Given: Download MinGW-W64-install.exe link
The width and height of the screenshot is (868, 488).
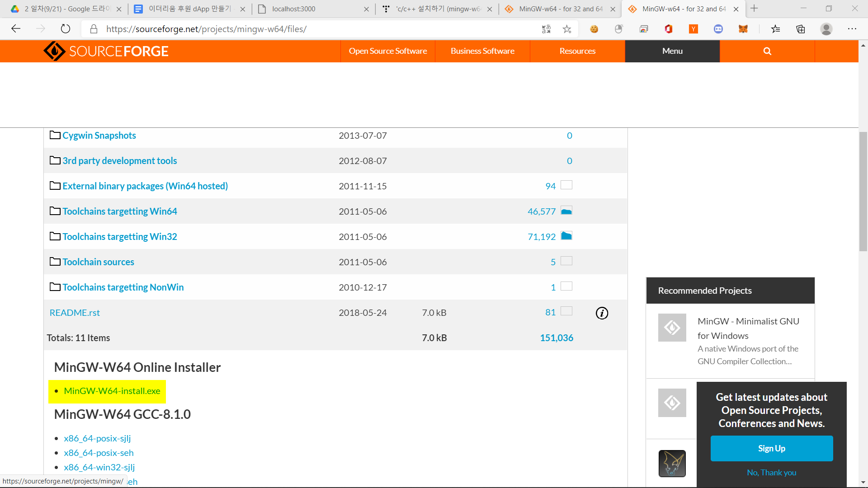Looking at the screenshot, I should (x=112, y=391).
